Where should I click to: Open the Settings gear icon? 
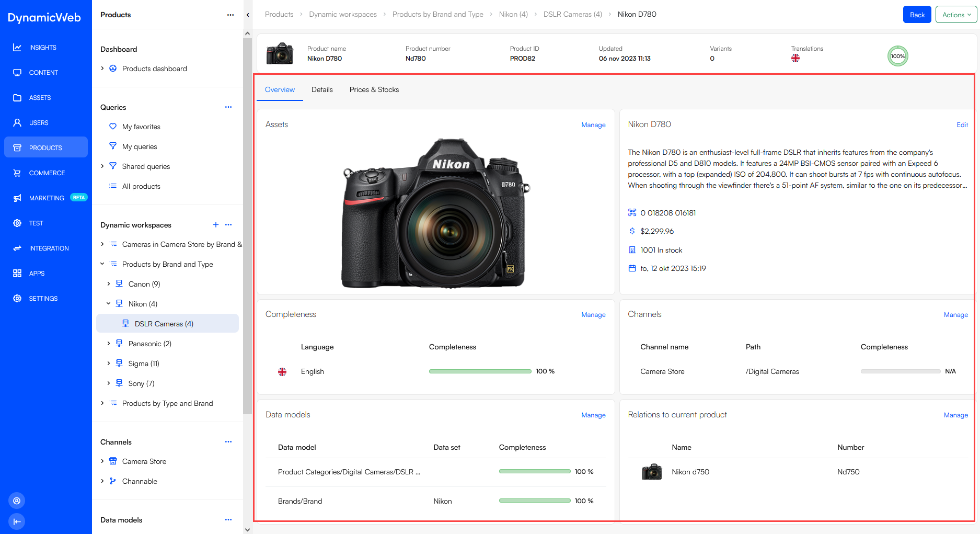17,299
